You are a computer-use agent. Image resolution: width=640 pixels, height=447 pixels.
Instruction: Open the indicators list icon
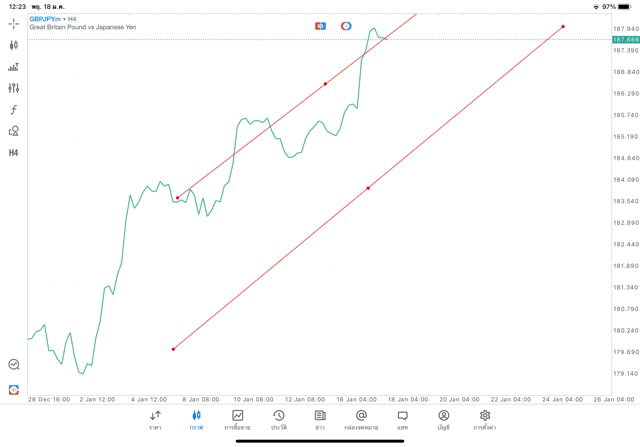(14, 67)
